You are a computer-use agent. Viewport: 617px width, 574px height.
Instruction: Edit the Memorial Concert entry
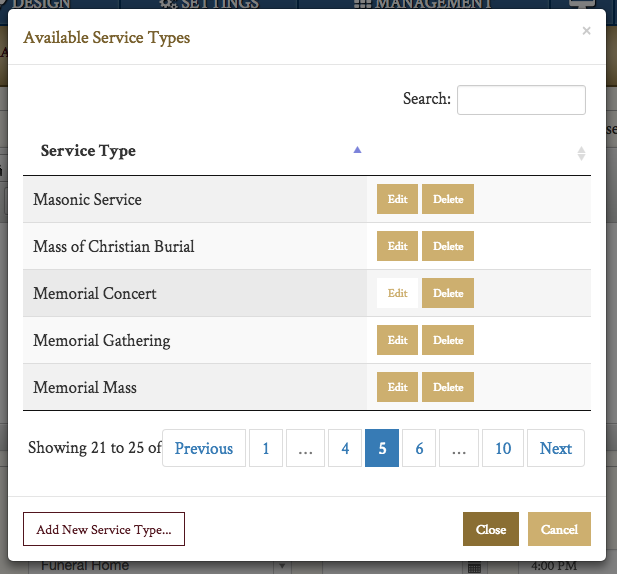397,293
